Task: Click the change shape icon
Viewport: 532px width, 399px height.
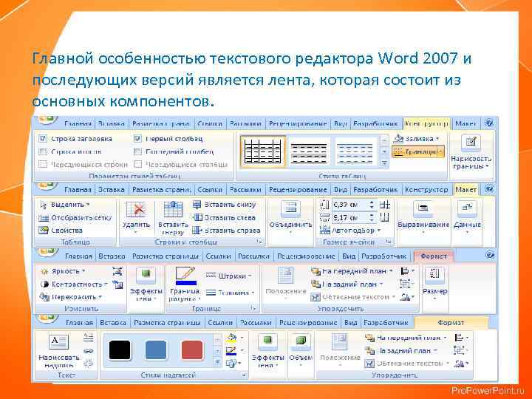Action: tap(231, 364)
